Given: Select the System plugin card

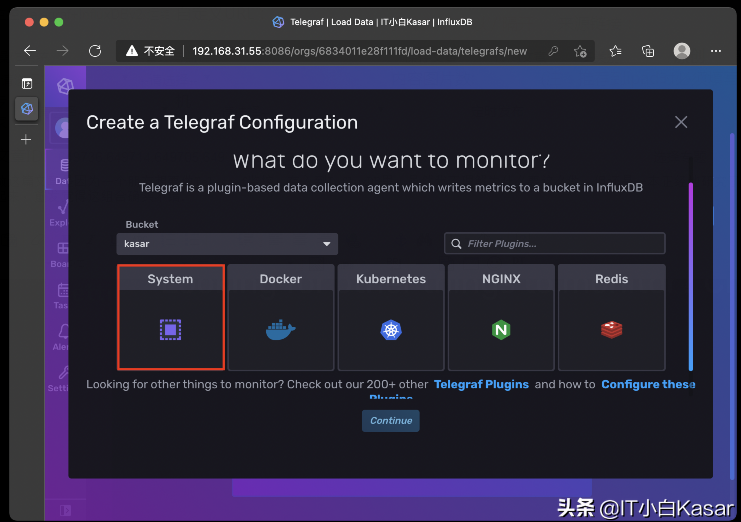Looking at the screenshot, I should point(171,317).
